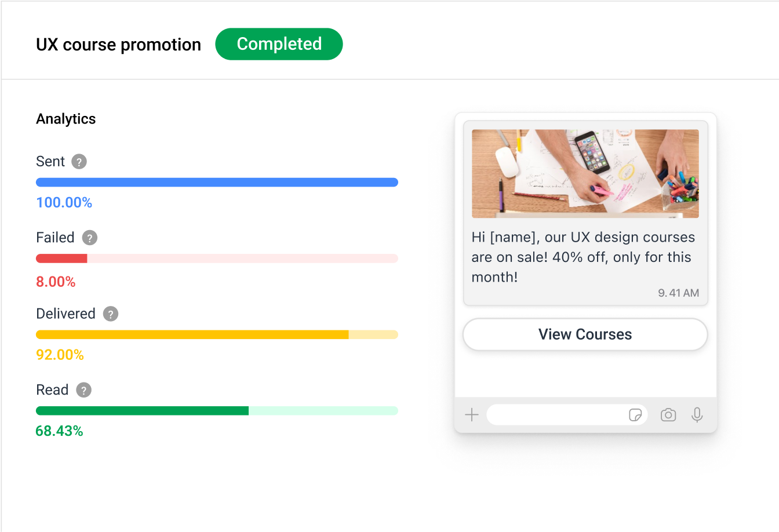Viewport: 779px width, 532px height.
Task: Click the green Read progress bar
Action: pyautogui.click(x=142, y=411)
